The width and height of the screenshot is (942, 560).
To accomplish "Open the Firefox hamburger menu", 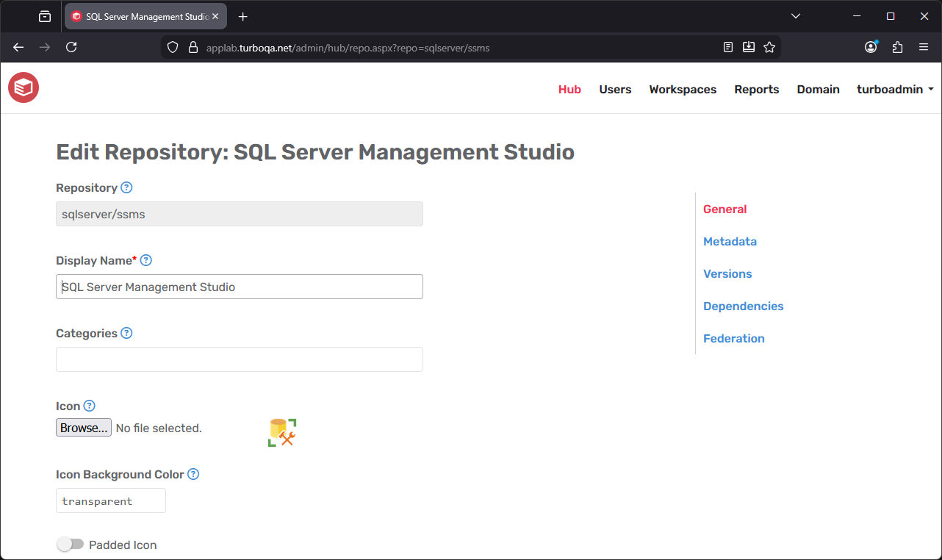I will (x=924, y=46).
